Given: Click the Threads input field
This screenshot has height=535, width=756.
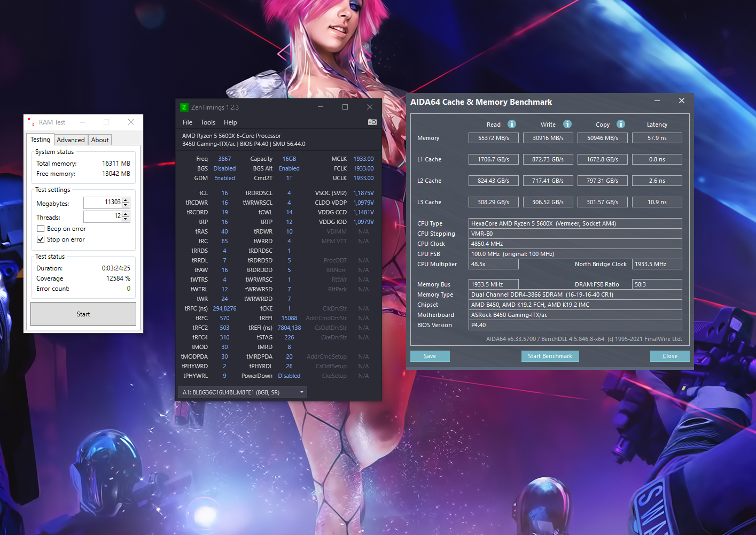Looking at the screenshot, I should pos(103,216).
